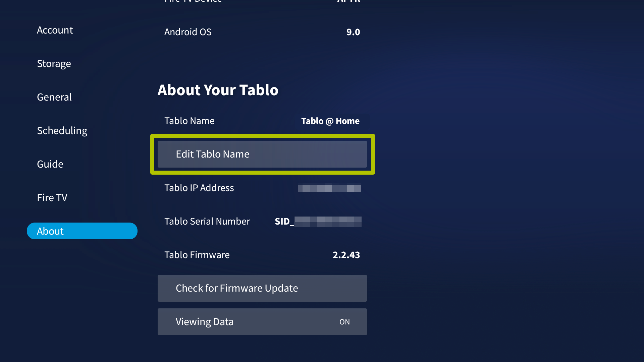Select Fire TV in the sidebar
Screen dimensions: 644x362
(52, 198)
